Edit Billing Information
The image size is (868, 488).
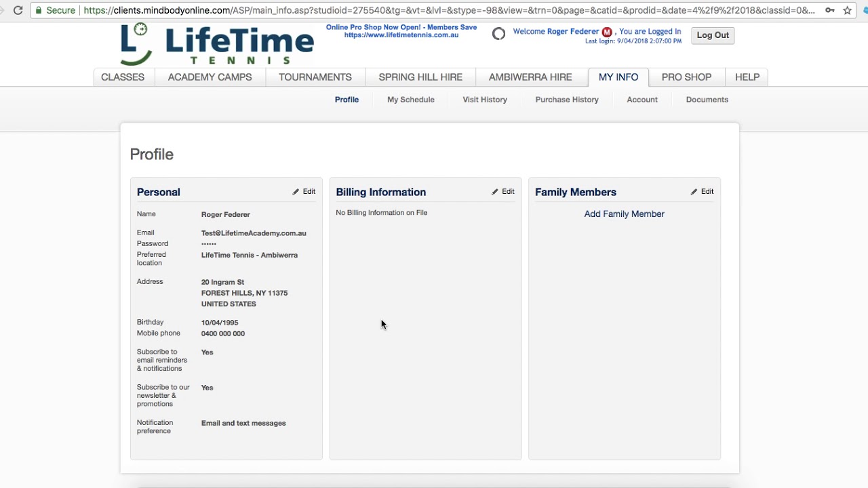pos(503,192)
